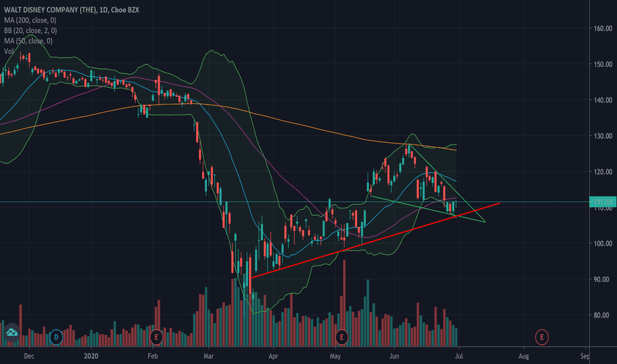Image resolution: width=617 pixels, height=364 pixels.
Task: Click the dividend D marker in December
Action: (x=56, y=338)
